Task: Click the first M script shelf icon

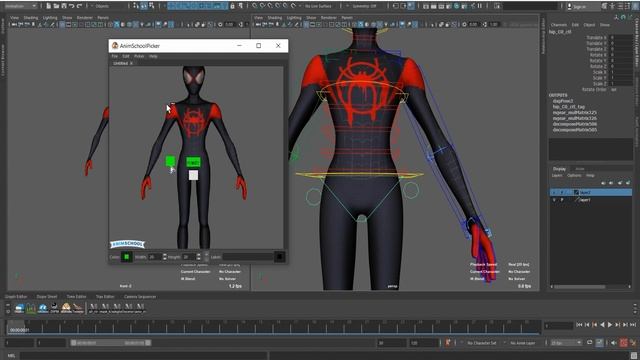Action: pos(93,307)
